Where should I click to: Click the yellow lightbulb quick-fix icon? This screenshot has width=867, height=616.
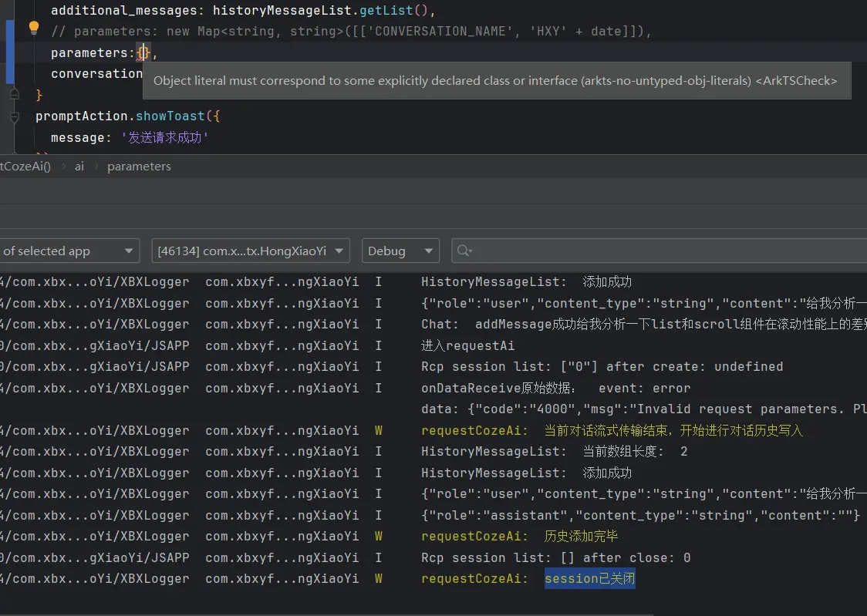tap(33, 29)
